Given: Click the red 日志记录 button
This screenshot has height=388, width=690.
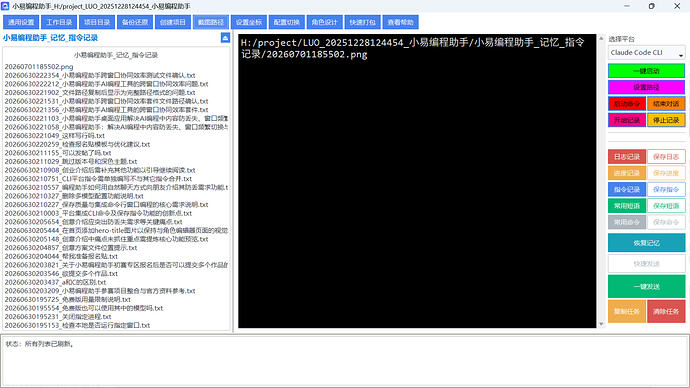Looking at the screenshot, I should tap(627, 157).
